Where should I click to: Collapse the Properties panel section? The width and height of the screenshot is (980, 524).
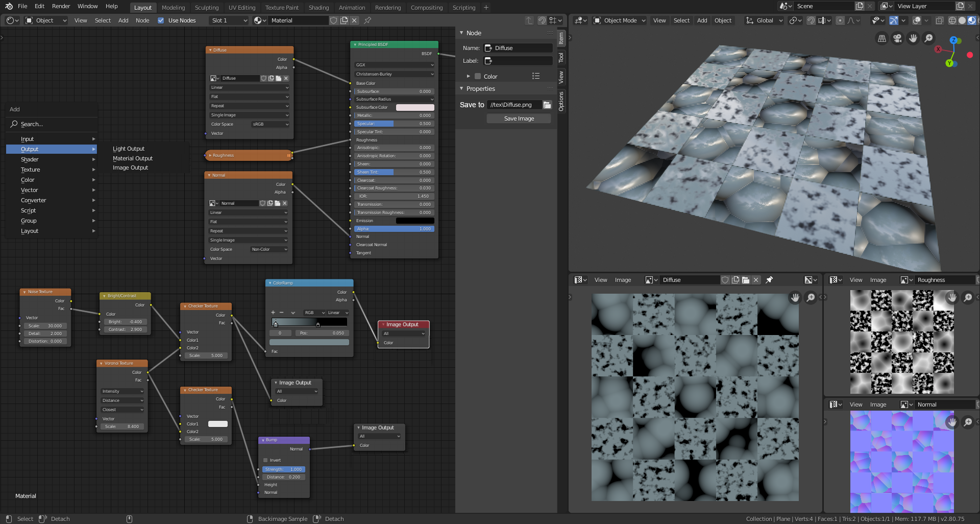pyautogui.click(x=461, y=88)
